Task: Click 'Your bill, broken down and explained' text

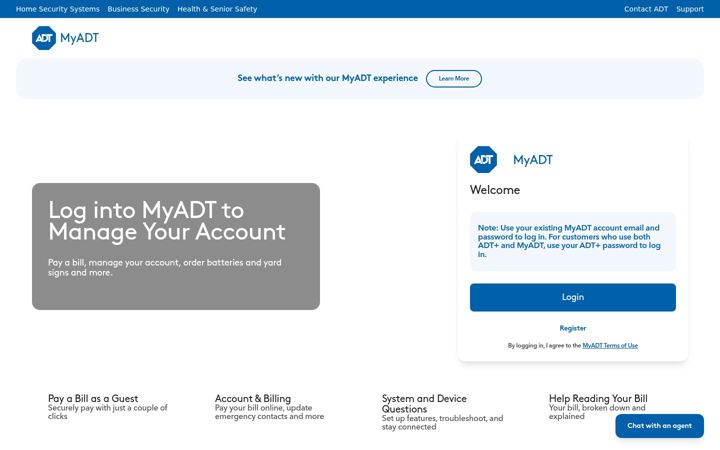Action: [597, 412]
